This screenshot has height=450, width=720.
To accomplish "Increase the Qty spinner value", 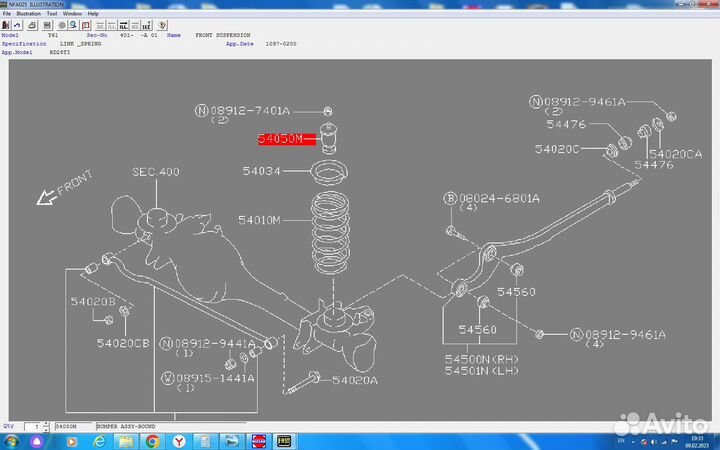I will pyautogui.click(x=44, y=424).
